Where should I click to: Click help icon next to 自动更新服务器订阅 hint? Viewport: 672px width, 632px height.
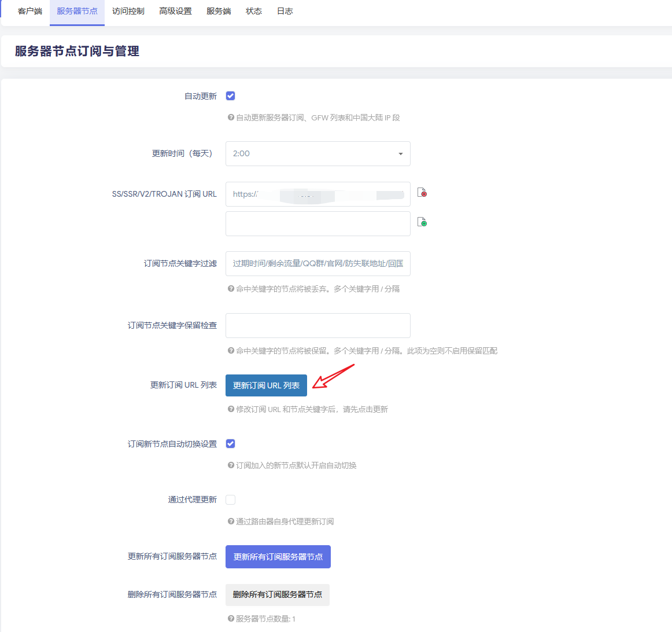pyautogui.click(x=231, y=117)
